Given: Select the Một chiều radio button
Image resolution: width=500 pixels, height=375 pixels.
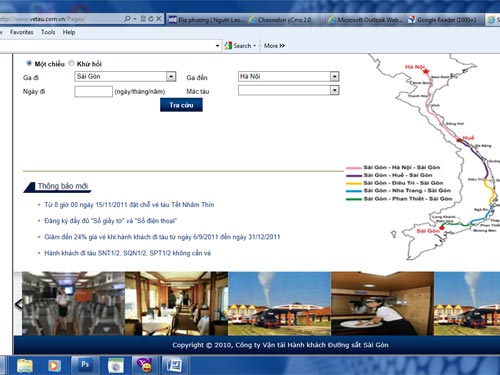Looking at the screenshot, I should coord(29,63).
